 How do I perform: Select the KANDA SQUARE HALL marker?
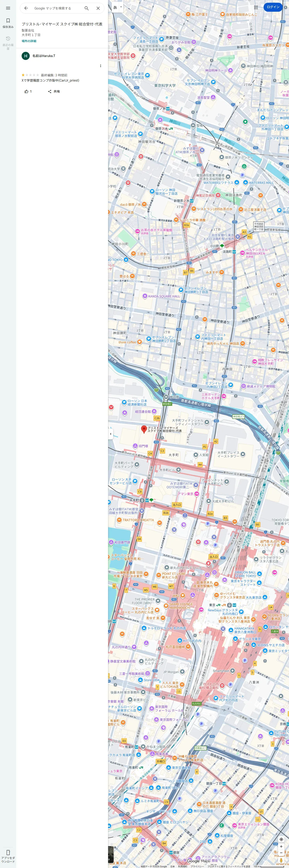point(145,296)
